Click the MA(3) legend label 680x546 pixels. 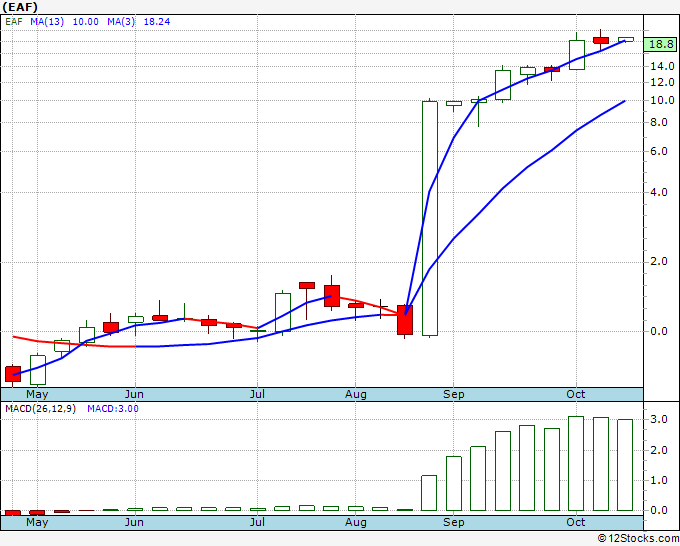click(121, 22)
